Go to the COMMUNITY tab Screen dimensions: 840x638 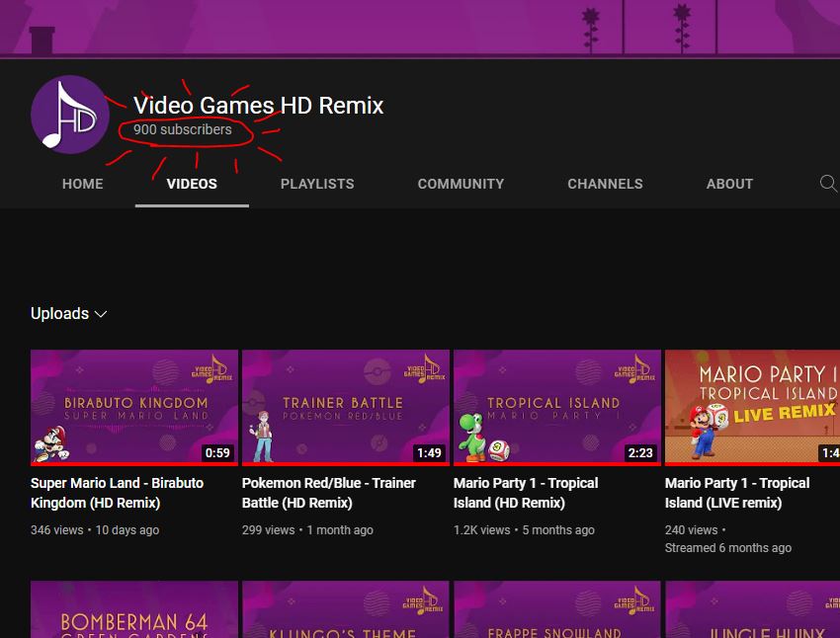(461, 184)
